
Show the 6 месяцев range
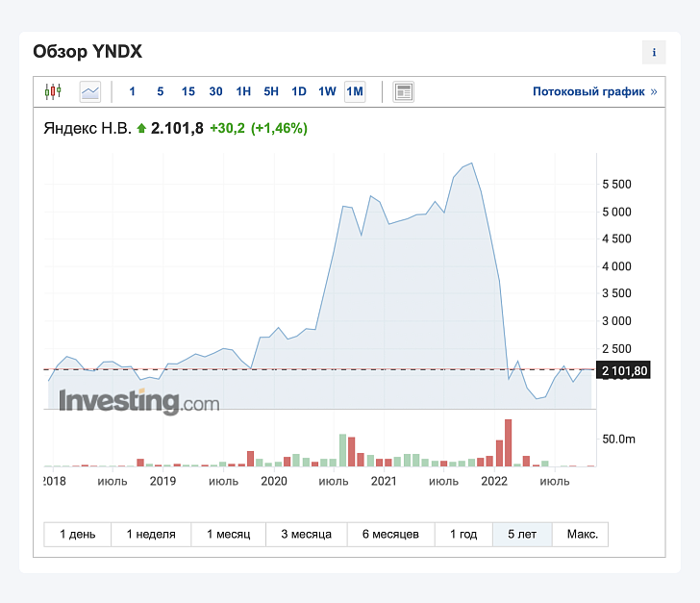click(390, 534)
